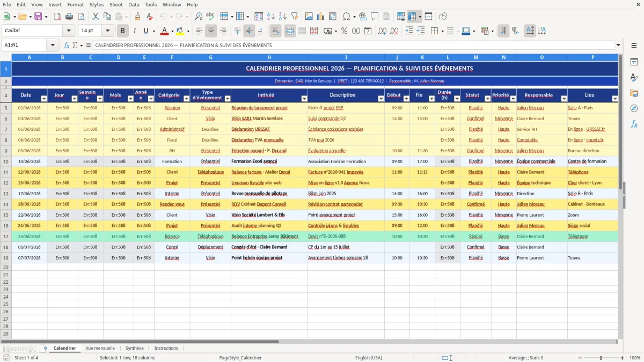Toggle Center Vertically alignment
This screenshot has width=644, height=362.
click(x=249, y=31)
